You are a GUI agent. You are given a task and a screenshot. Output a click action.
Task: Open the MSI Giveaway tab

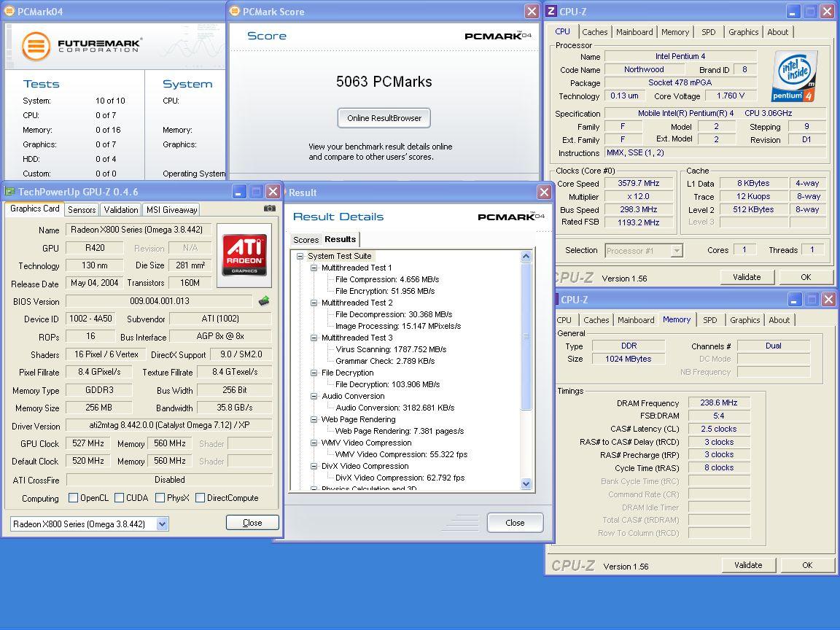click(171, 210)
